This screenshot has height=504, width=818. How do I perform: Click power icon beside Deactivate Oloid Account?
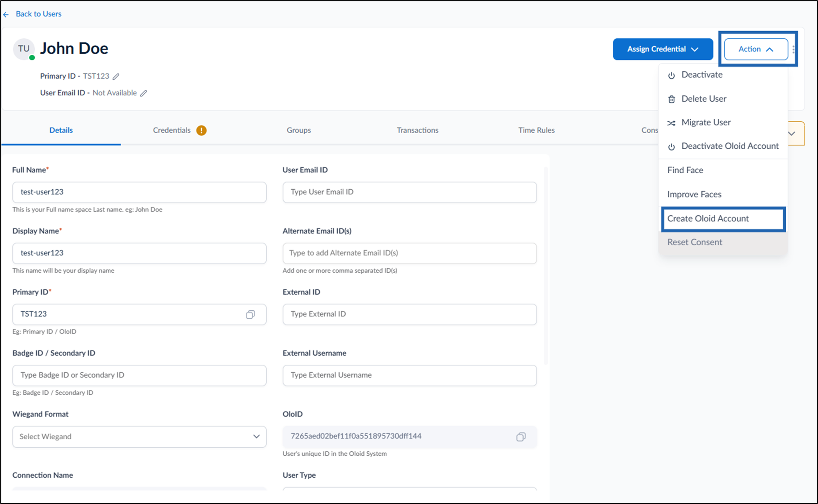(671, 146)
